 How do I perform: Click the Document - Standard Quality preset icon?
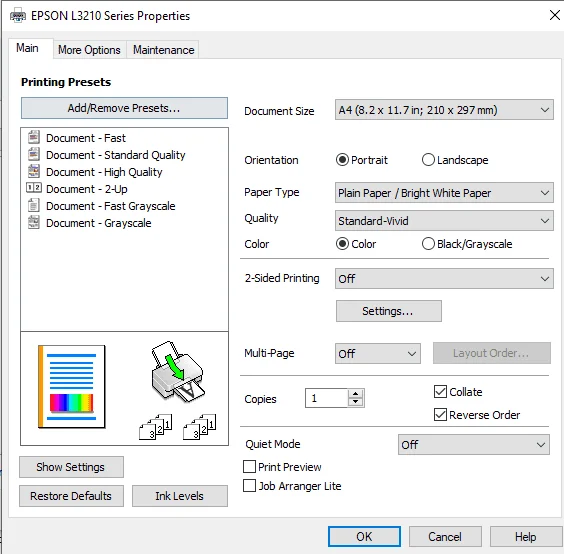pos(34,154)
